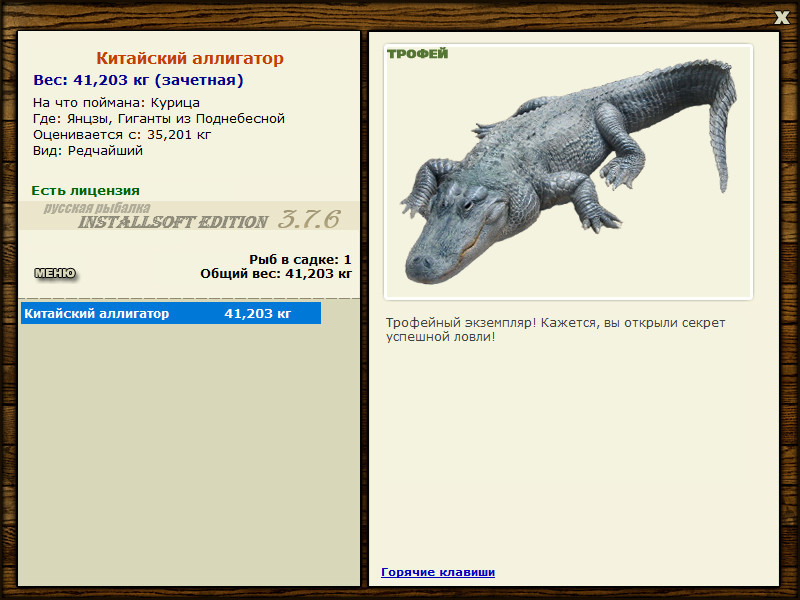The height and width of the screenshot is (600, 800).
Task: Click the Вес: 41,203 кг (зачетная) line
Action: tap(138, 80)
